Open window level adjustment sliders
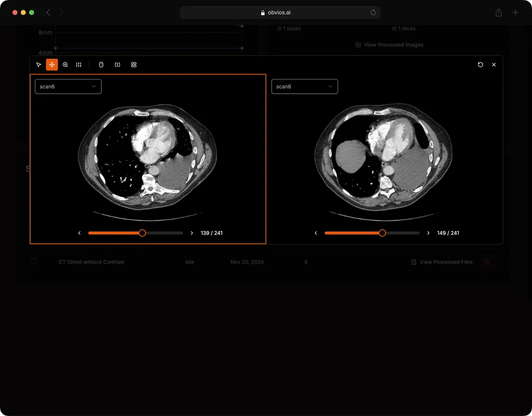Viewport: 532px width, 416px height. pos(79,65)
